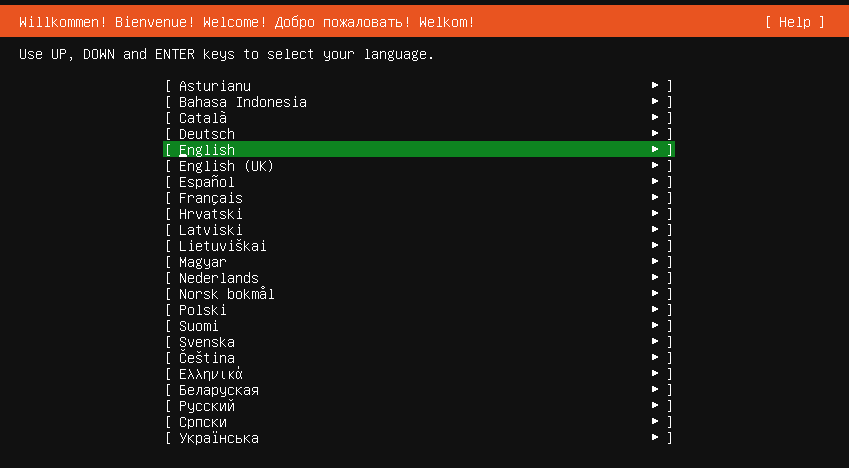
Task: Select Ελληνικά from the language list
Action: 419,374
